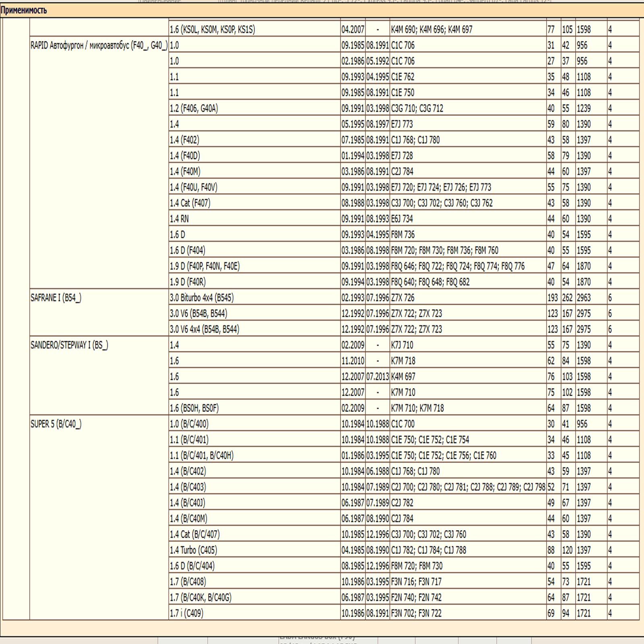
Task: Click the E6J 734 engine code
Action: pos(402,219)
